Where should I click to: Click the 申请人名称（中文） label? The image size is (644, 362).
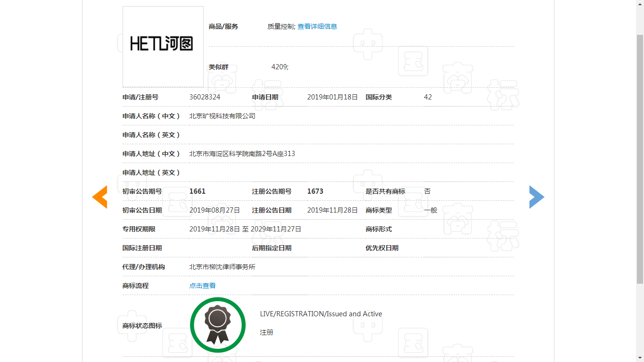pos(151,116)
